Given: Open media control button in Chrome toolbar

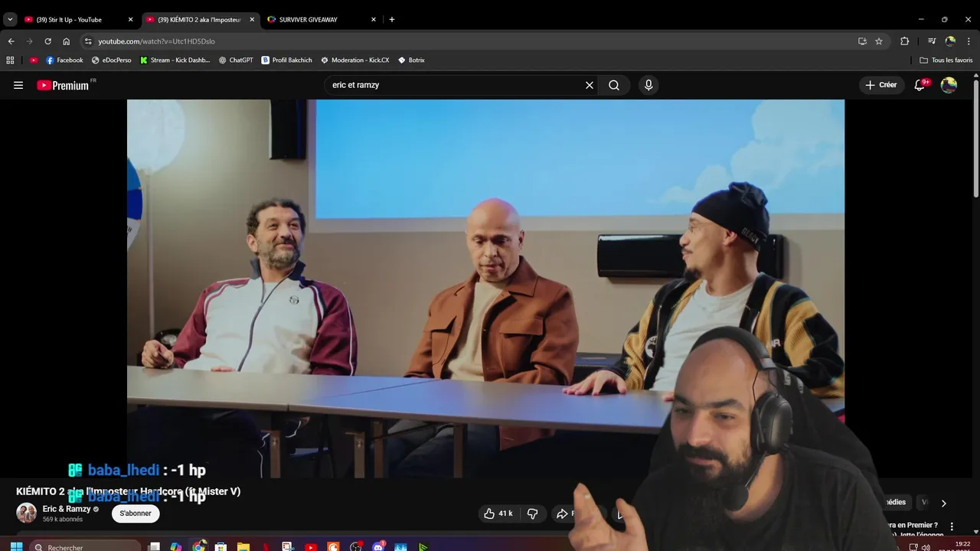Looking at the screenshot, I should [932, 41].
